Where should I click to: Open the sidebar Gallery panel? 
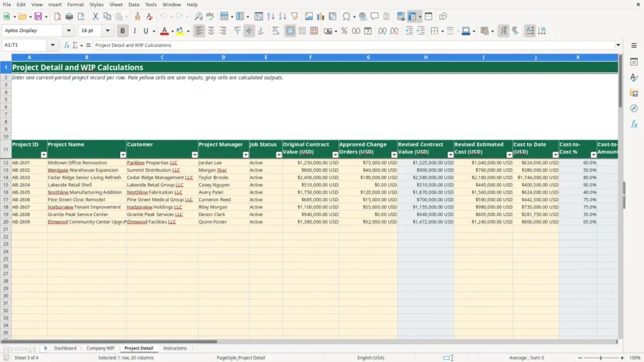(634, 93)
